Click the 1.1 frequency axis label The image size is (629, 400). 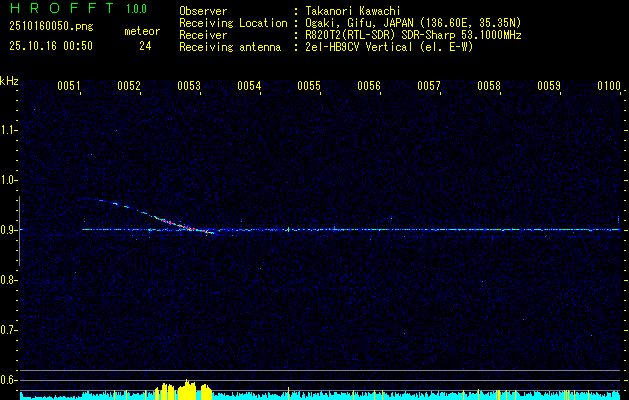pyautogui.click(x=9, y=130)
